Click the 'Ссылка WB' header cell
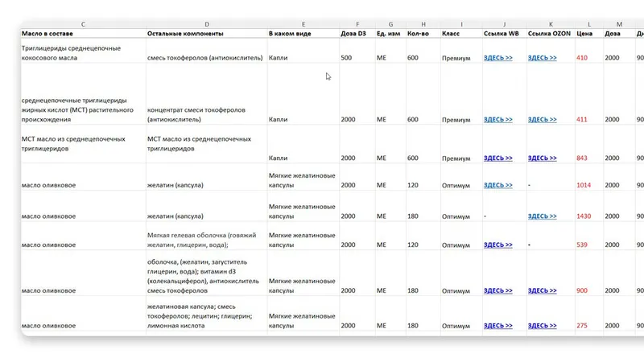Viewport: 644px width, 362px height. coord(505,34)
